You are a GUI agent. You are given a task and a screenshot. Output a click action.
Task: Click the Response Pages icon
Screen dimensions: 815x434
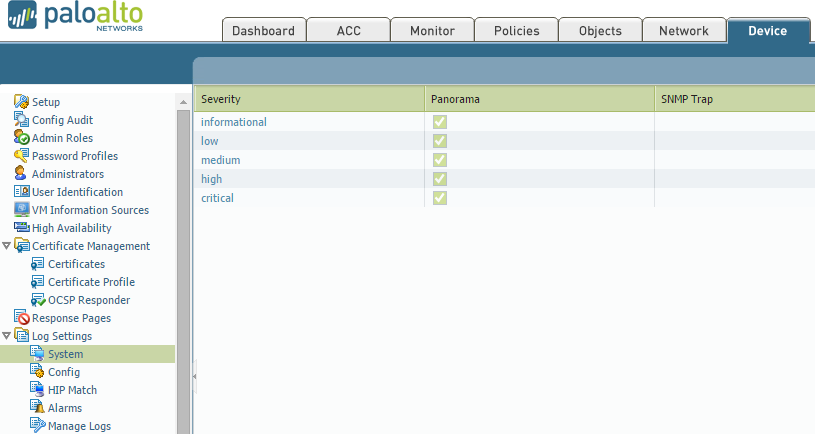pos(22,318)
